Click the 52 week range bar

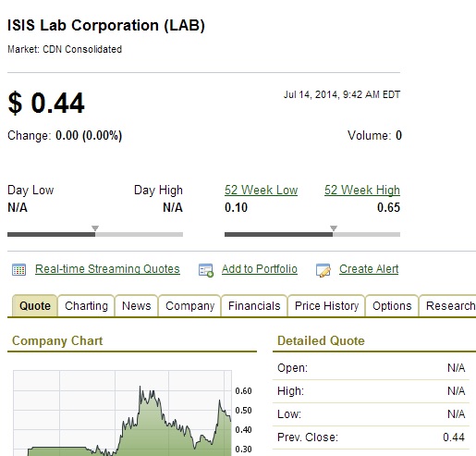(312, 234)
